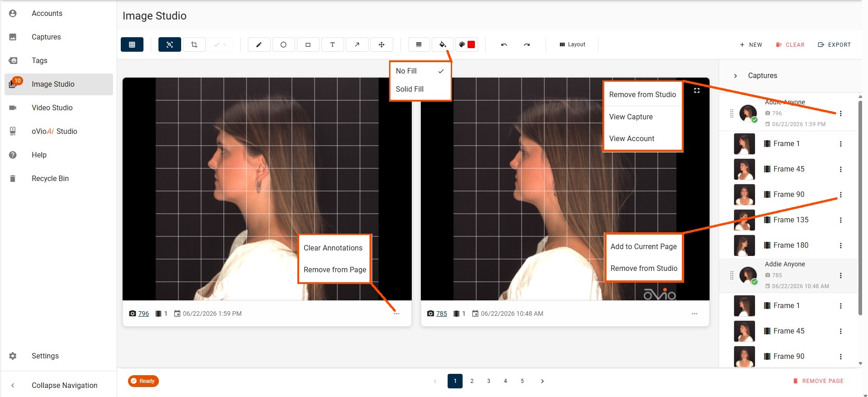Select the arrow annotation tool
The width and height of the screenshot is (868, 397).
[357, 44]
